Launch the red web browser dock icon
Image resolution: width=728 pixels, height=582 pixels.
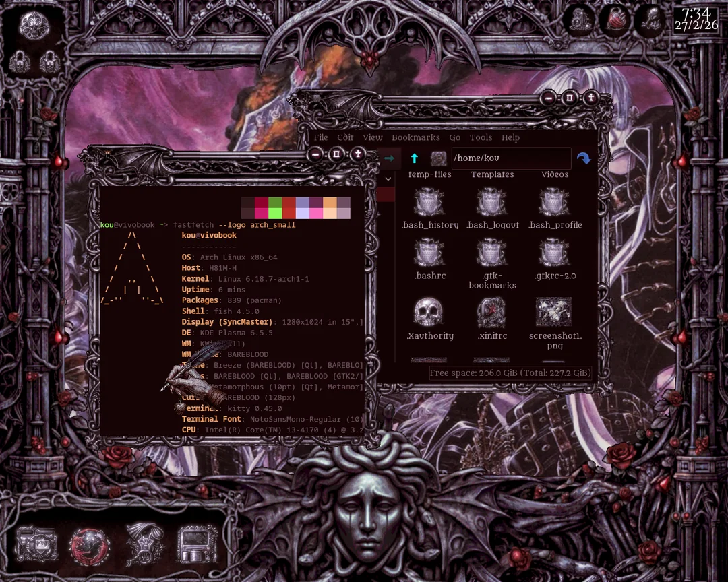[x=90, y=544]
